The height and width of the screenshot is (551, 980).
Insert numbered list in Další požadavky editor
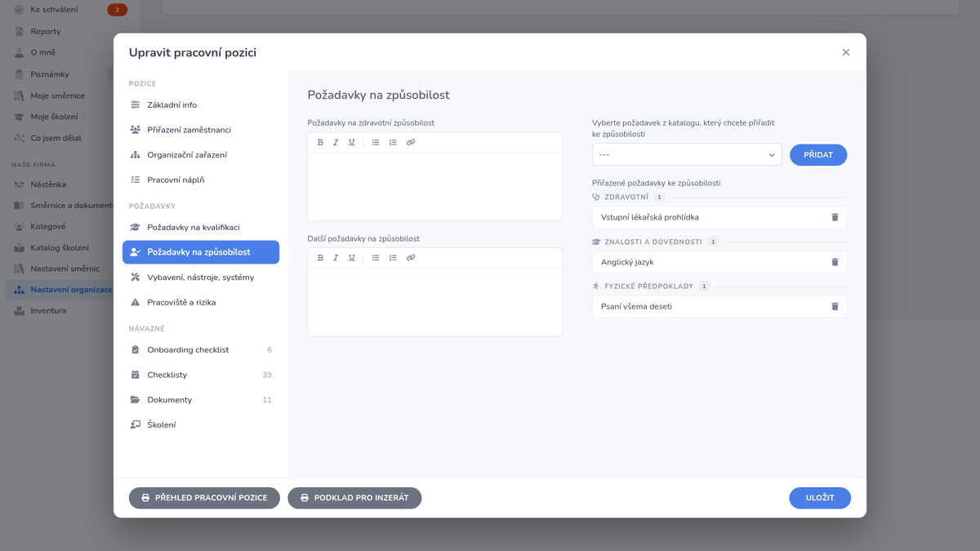point(393,258)
